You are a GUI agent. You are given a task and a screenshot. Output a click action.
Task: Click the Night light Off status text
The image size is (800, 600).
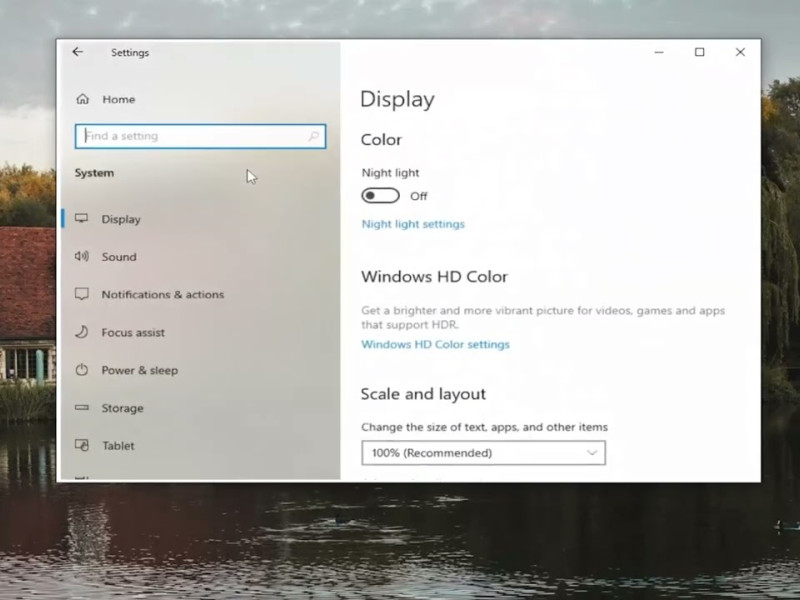point(418,196)
